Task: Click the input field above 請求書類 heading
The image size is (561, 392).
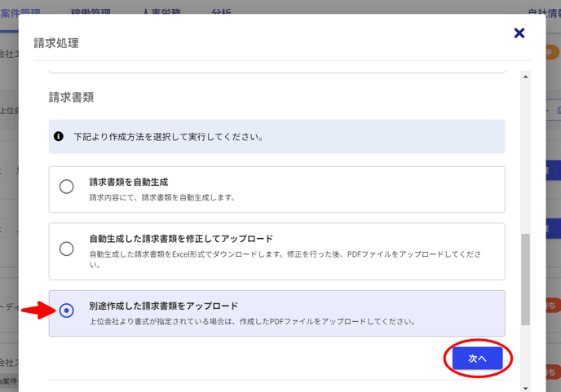Action: 276,67
